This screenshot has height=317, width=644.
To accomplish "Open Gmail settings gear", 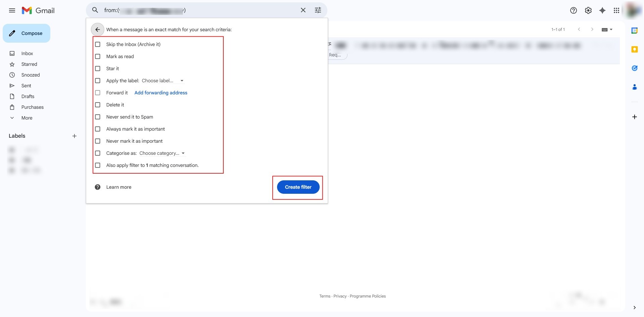I will coord(588,10).
